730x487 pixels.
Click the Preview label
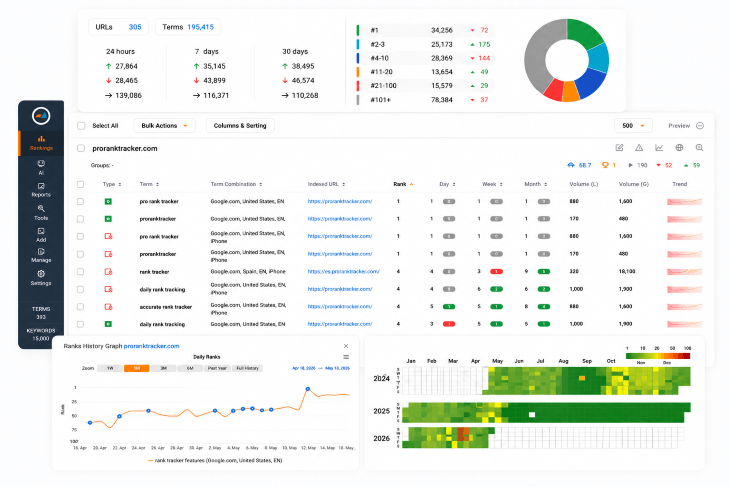click(679, 126)
